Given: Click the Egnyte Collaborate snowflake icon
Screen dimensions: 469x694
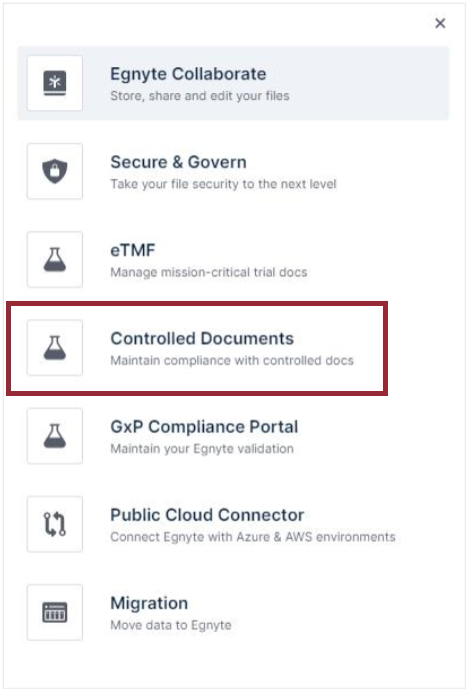Looking at the screenshot, I should click(x=55, y=83).
